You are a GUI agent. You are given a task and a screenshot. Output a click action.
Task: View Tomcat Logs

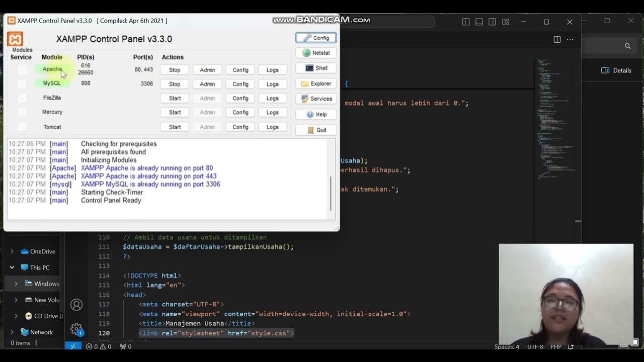pos(273,127)
